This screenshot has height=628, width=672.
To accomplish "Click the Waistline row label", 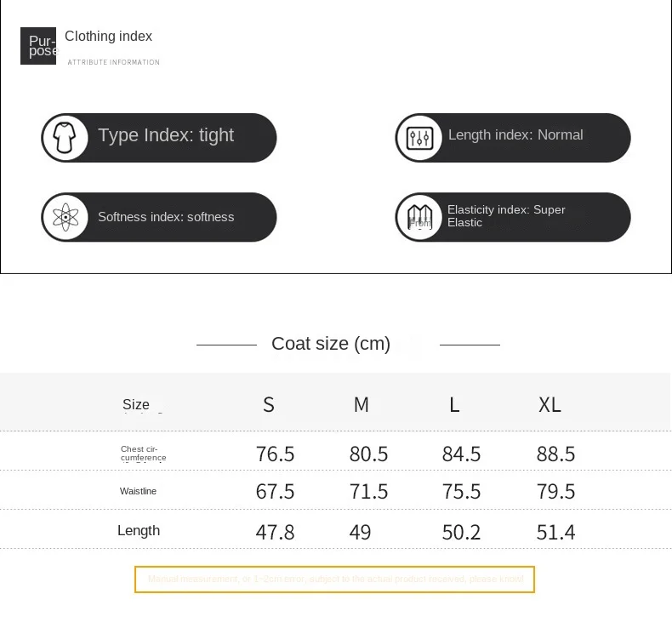I will [x=138, y=491].
